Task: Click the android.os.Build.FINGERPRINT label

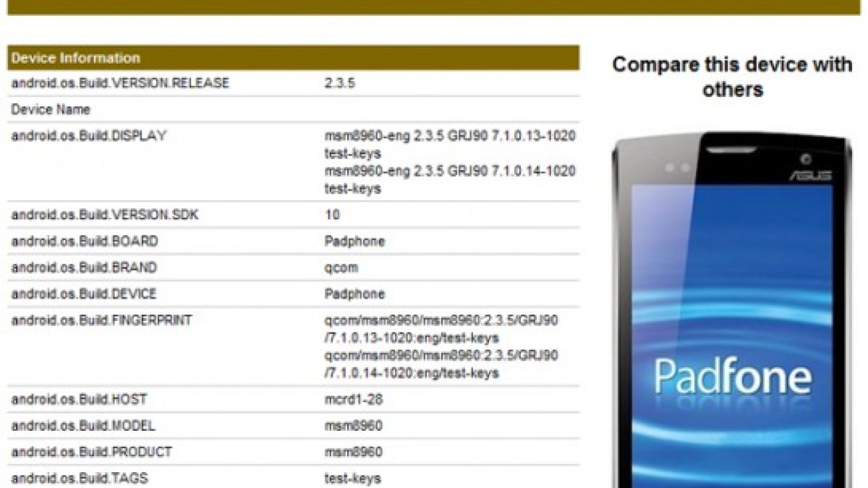Action: coord(102,320)
